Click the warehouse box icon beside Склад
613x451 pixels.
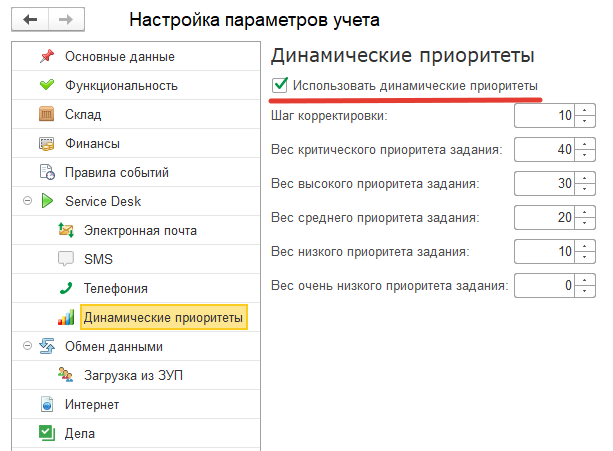tap(47, 114)
